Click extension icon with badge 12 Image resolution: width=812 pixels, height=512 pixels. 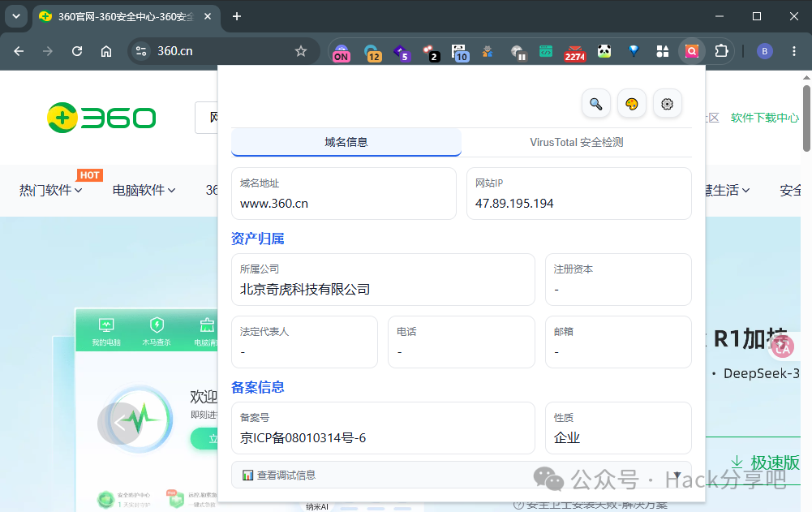coord(372,52)
